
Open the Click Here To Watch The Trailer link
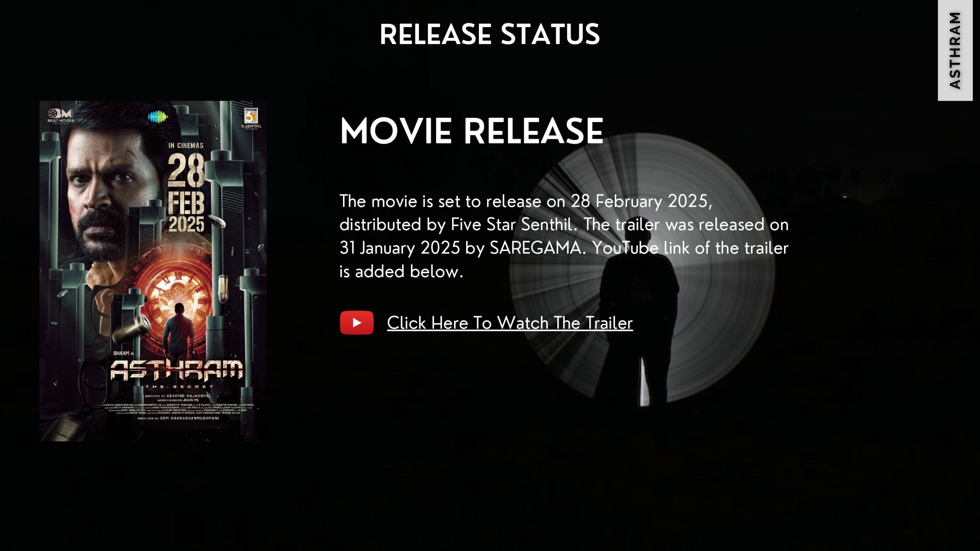point(510,323)
